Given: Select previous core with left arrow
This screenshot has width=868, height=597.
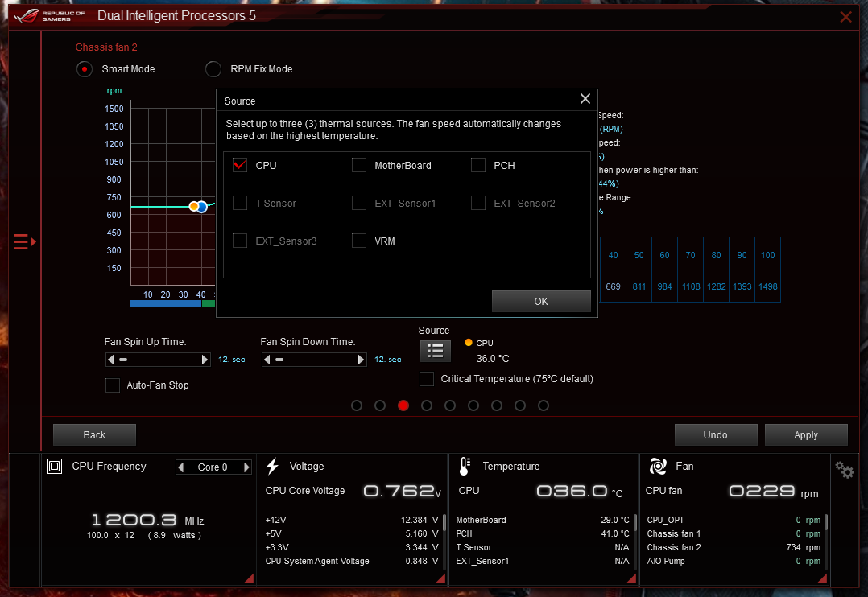Looking at the screenshot, I should pyautogui.click(x=181, y=467).
